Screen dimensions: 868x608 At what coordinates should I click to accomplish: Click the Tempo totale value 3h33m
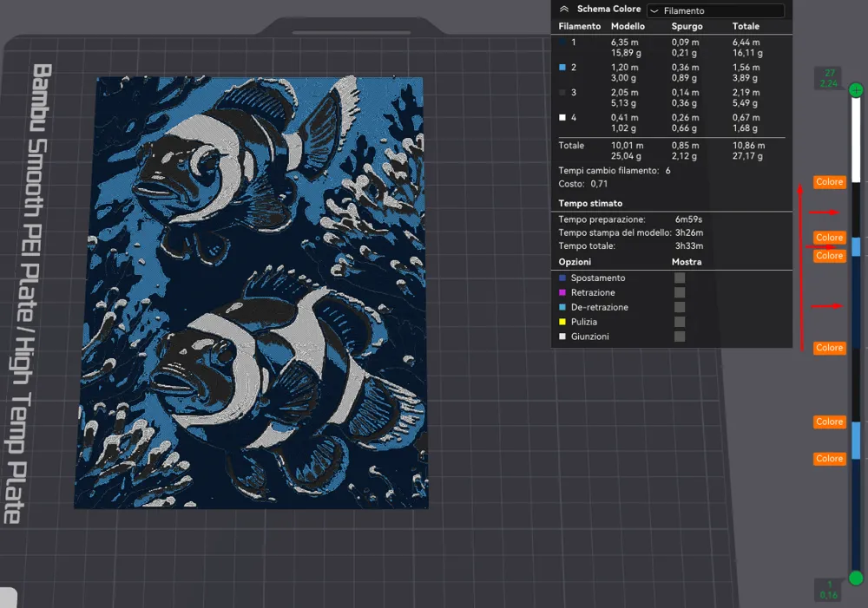689,245
